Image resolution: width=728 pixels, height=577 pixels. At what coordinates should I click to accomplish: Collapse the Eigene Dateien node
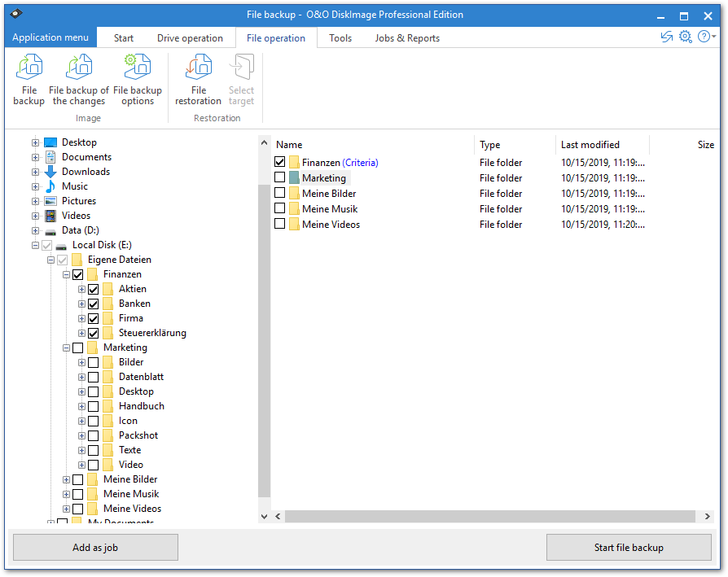click(x=50, y=260)
